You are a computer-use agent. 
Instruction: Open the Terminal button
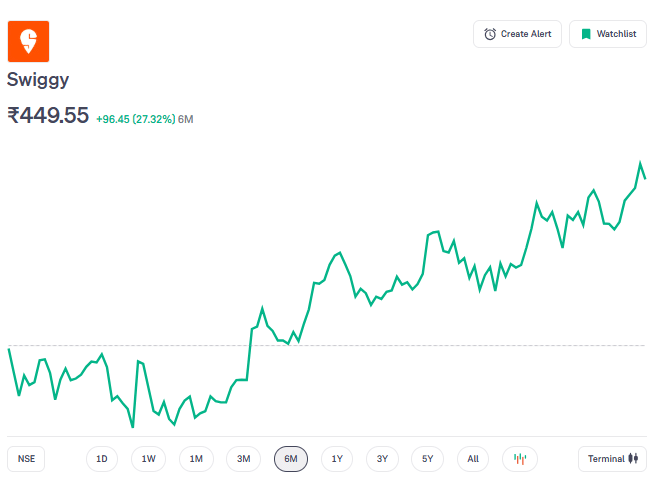pos(612,459)
